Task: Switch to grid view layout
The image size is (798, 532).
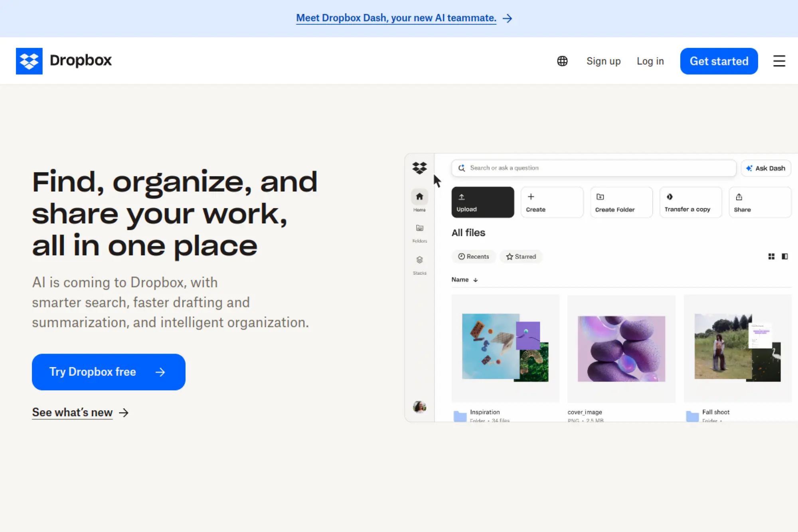Action: pyautogui.click(x=771, y=257)
